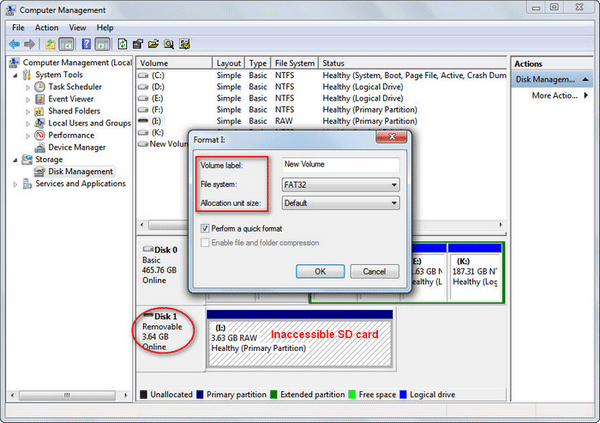Expand Services and Applications node arrow
Image resolution: width=600 pixels, height=423 pixels.
(15, 184)
